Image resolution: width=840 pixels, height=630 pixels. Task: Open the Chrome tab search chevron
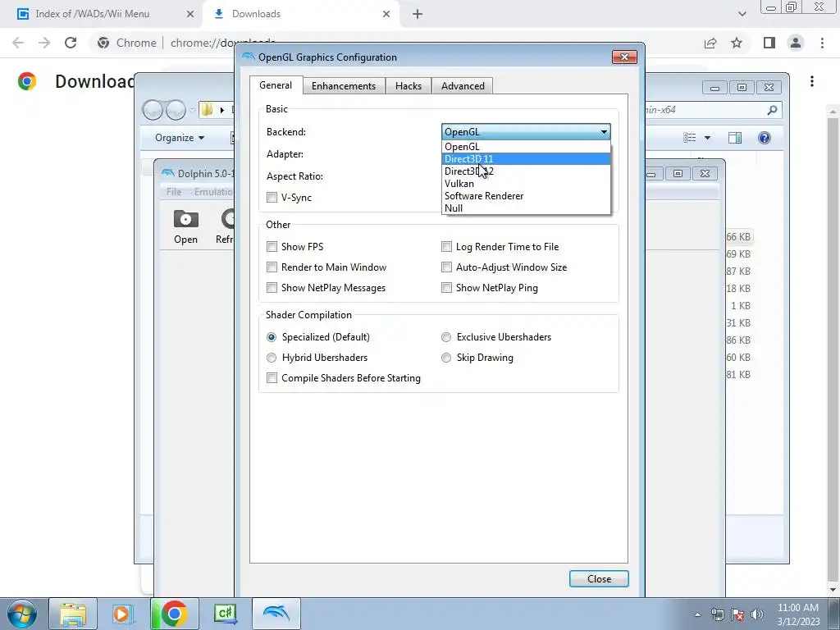[x=742, y=14]
